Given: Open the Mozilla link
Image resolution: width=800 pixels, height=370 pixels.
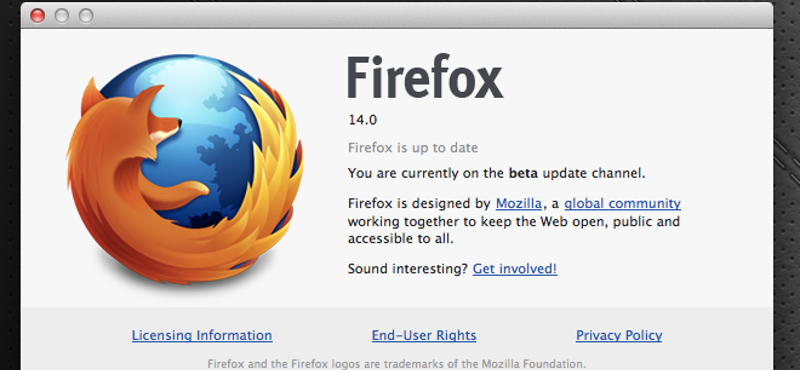Looking at the screenshot, I should click(519, 204).
